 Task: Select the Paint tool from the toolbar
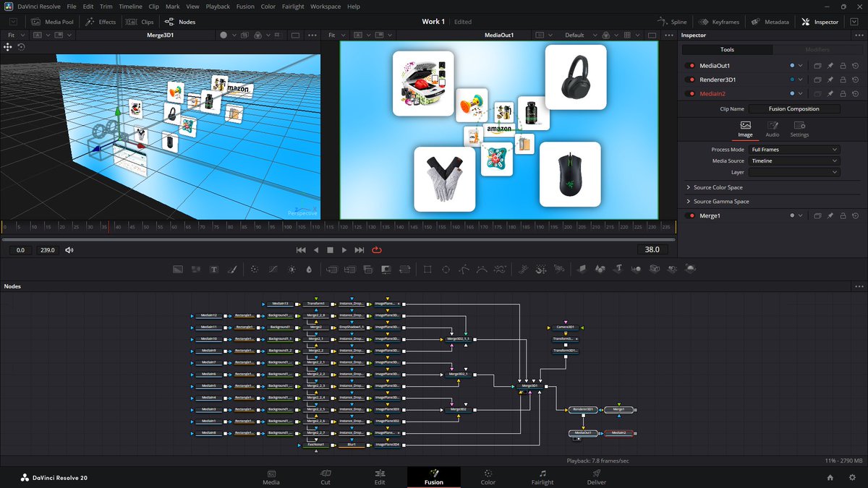(x=233, y=269)
